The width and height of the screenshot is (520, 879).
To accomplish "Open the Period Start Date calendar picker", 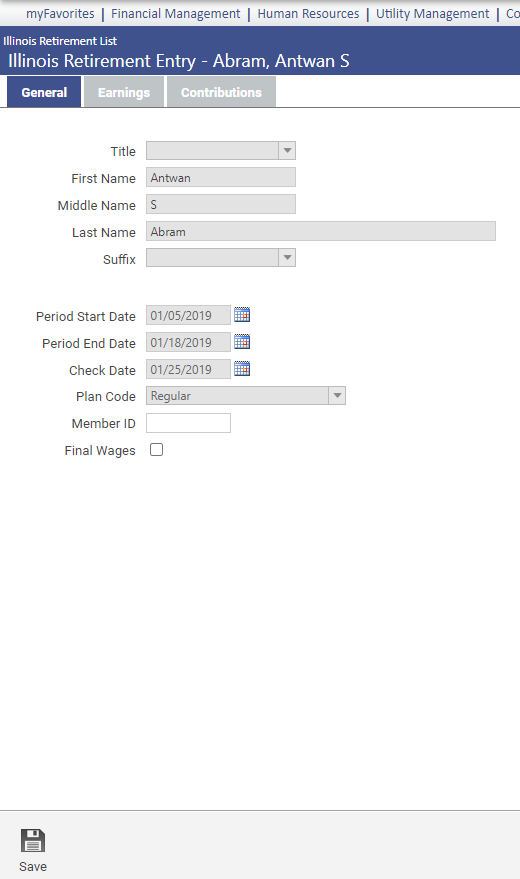I will pos(242,315).
